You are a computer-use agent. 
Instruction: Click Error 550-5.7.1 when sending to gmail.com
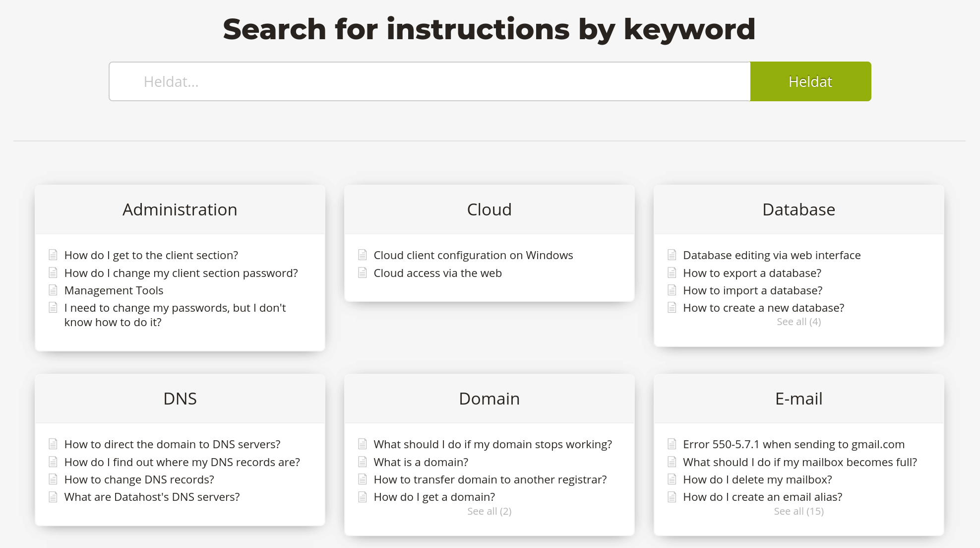(794, 444)
